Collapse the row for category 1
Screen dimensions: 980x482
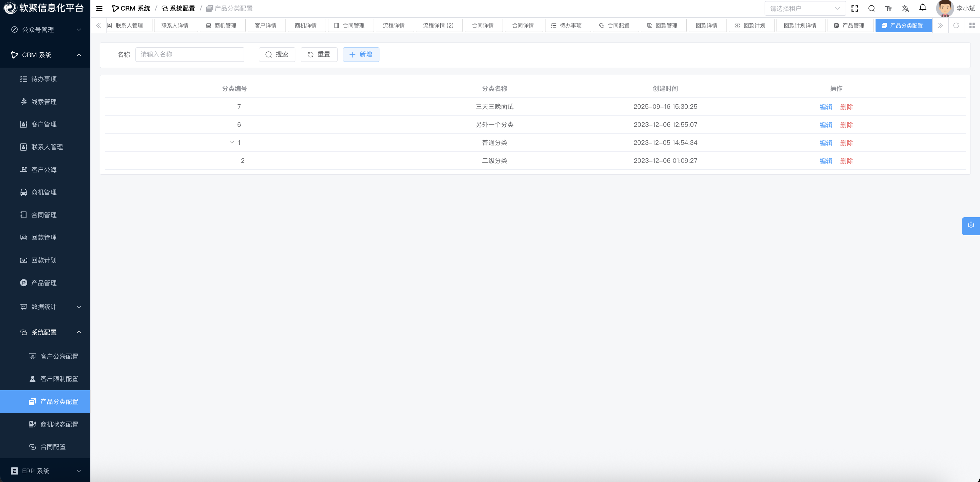click(x=231, y=142)
